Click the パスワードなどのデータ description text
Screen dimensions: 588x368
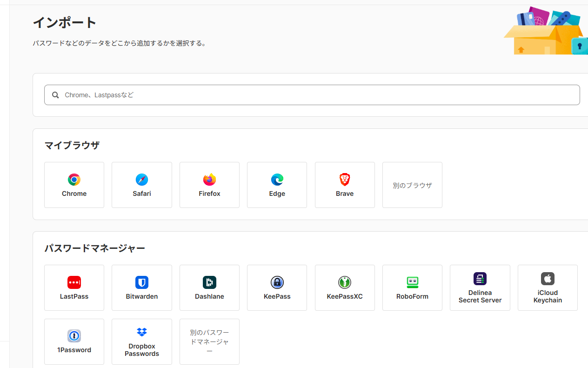point(120,43)
